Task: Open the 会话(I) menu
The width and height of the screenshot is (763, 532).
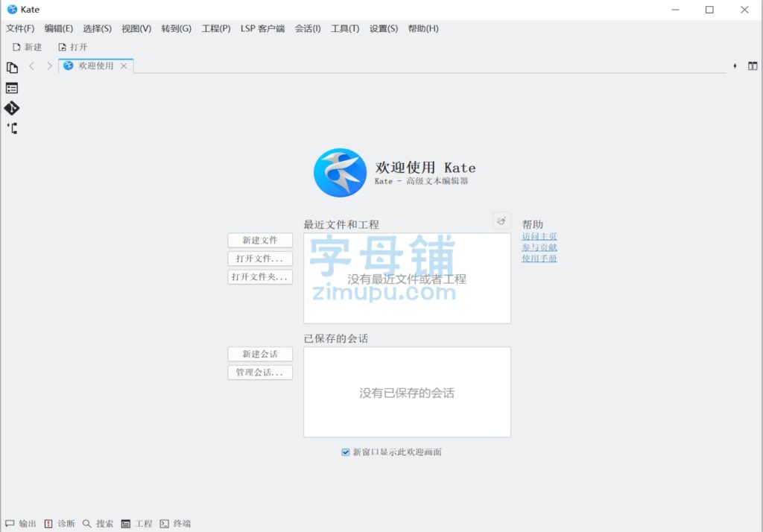Action: (308, 28)
